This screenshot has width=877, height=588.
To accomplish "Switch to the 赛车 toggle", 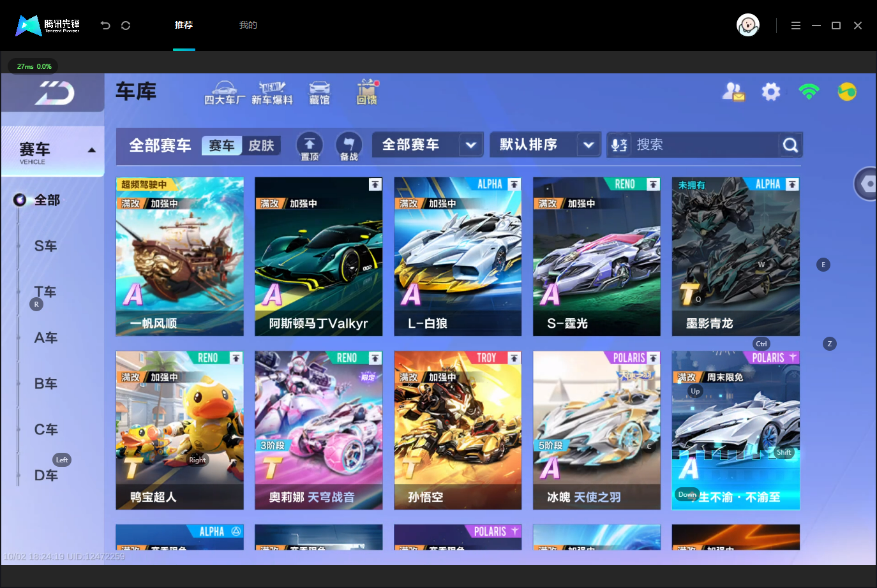I will coord(221,145).
